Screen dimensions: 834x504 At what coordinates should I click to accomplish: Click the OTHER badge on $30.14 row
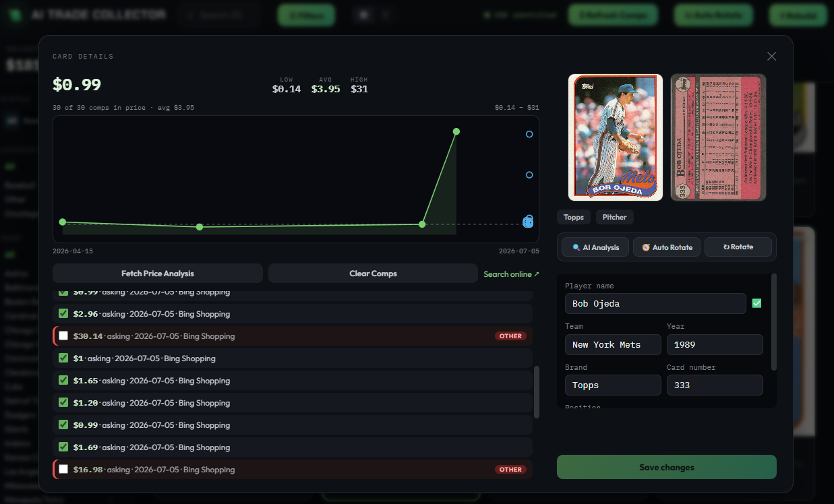(510, 336)
